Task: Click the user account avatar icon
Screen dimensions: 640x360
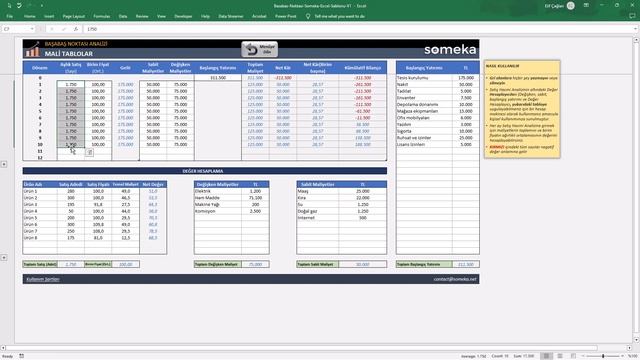Action: click(x=571, y=6)
